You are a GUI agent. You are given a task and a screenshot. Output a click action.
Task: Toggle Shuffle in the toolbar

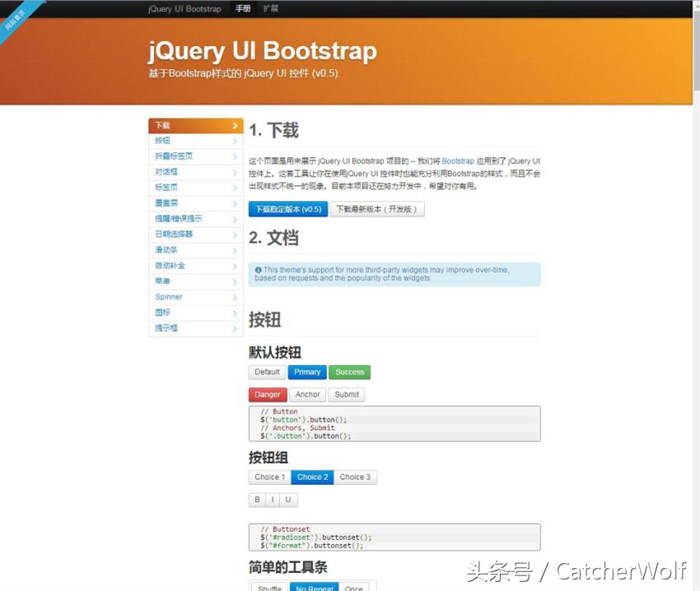pos(269,588)
